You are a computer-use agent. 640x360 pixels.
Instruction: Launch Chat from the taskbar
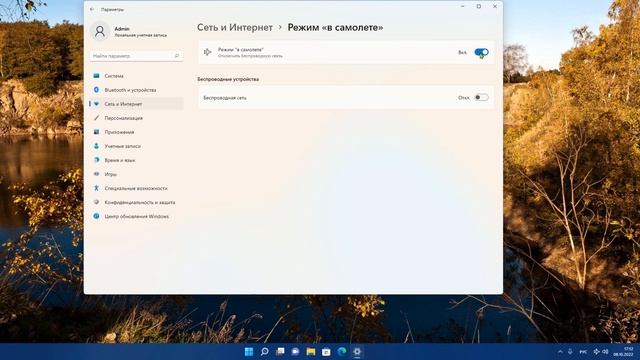(x=296, y=351)
